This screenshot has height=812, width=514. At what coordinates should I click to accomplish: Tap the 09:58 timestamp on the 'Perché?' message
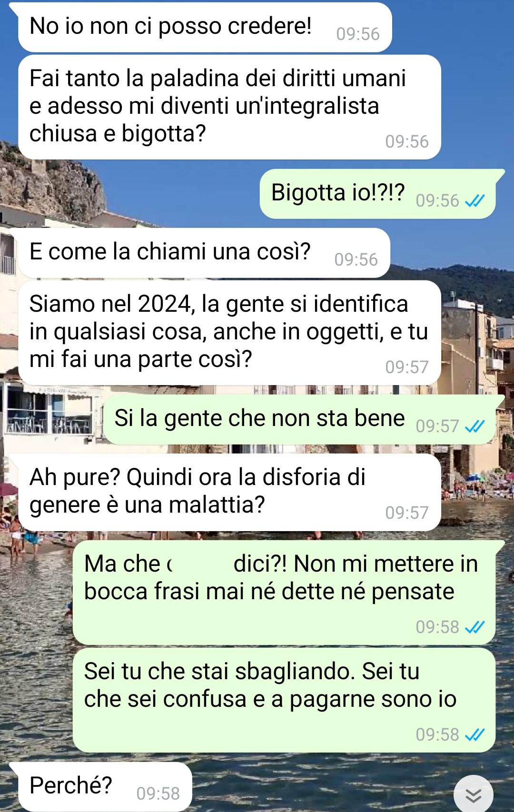158,794
